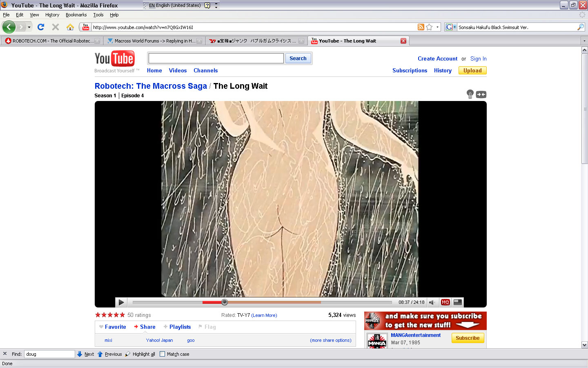Click the Learn More rating link

click(264, 315)
